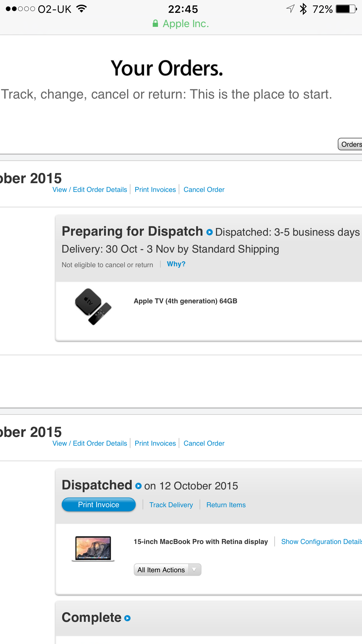
Task: Tap the blue arrow beside Complete
Action: 127,618
